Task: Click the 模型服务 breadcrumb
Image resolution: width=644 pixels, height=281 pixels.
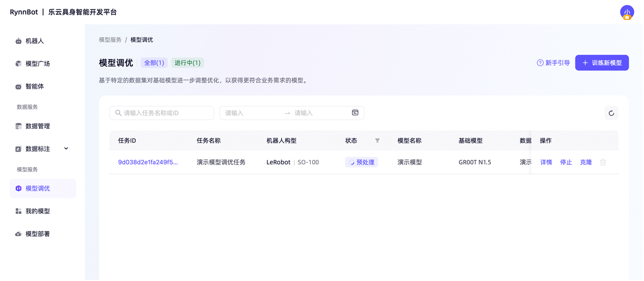Action: point(110,40)
